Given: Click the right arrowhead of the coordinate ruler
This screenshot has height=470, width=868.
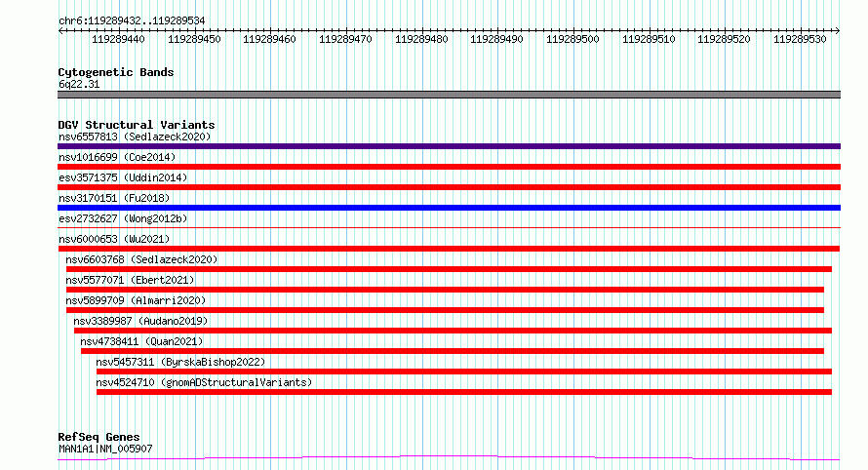Looking at the screenshot, I should pyautogui.click(x=838, y=31).
